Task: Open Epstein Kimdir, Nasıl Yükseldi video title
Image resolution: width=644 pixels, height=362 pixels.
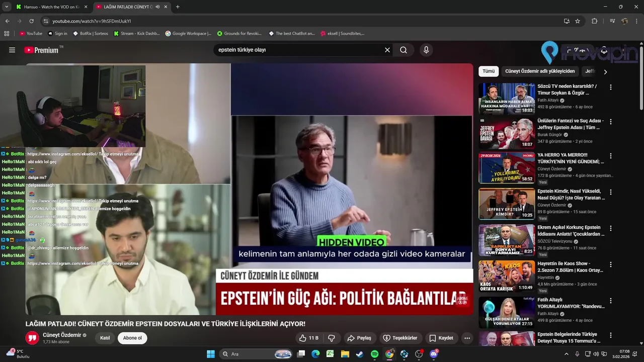Action: 571,195
